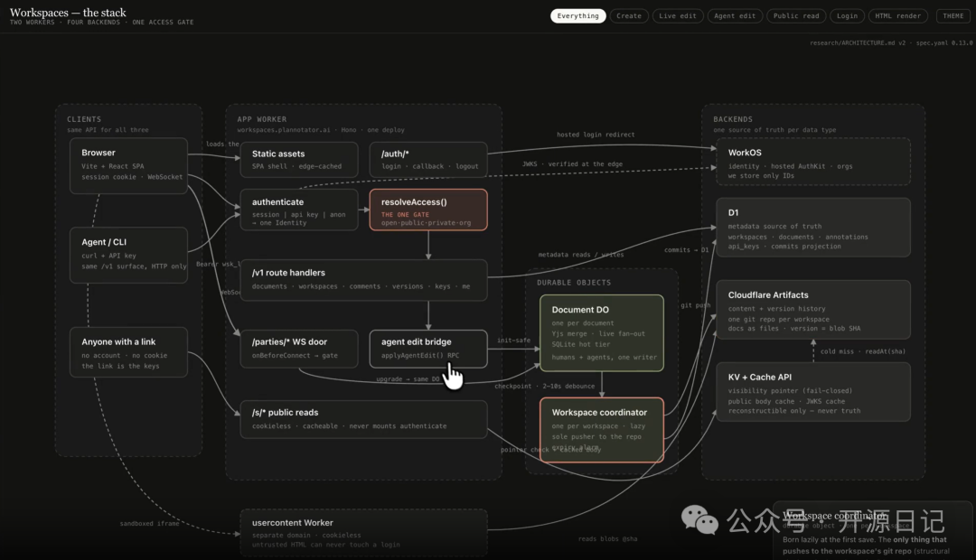
Task: Select the usercontent Worker node
Action: 363,533
